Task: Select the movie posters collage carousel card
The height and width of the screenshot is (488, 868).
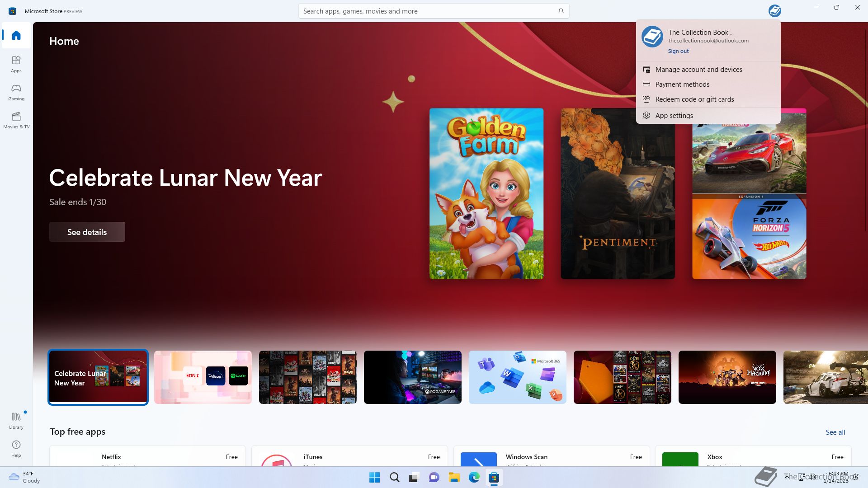Action: (x=308, y=377)
